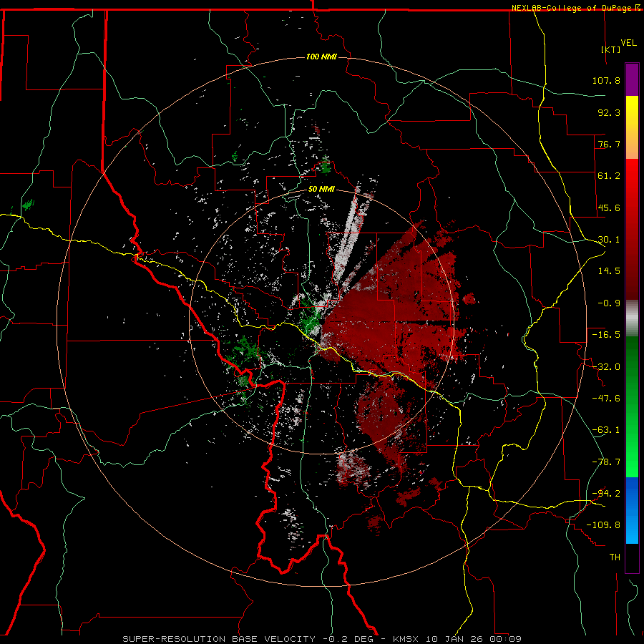Click the KMSX station identifier in caption

[406, 639]
